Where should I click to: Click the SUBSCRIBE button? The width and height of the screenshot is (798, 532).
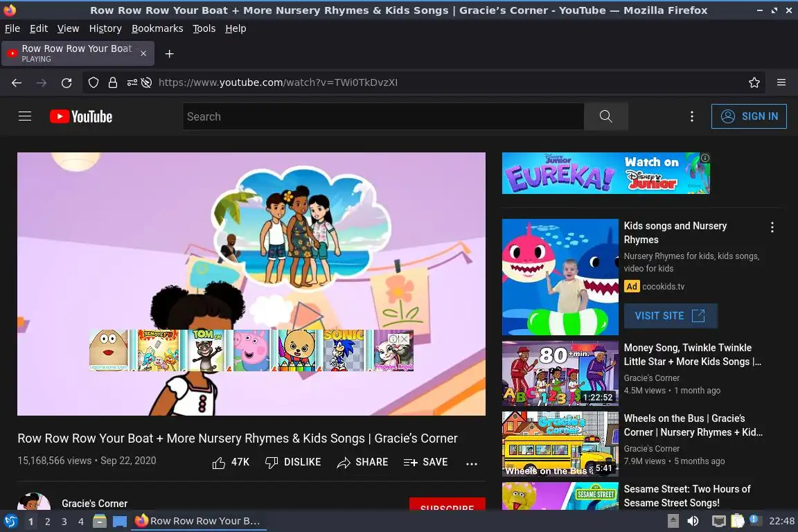pyautogui.click(x=447, y=504)
